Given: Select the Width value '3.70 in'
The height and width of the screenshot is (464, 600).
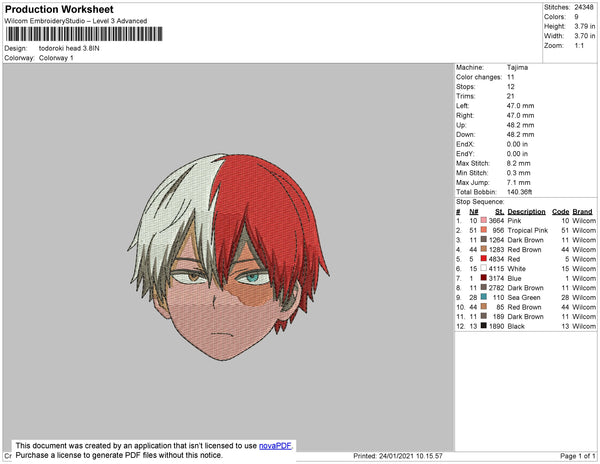Looking at the screenshot, I should (585, 36).
